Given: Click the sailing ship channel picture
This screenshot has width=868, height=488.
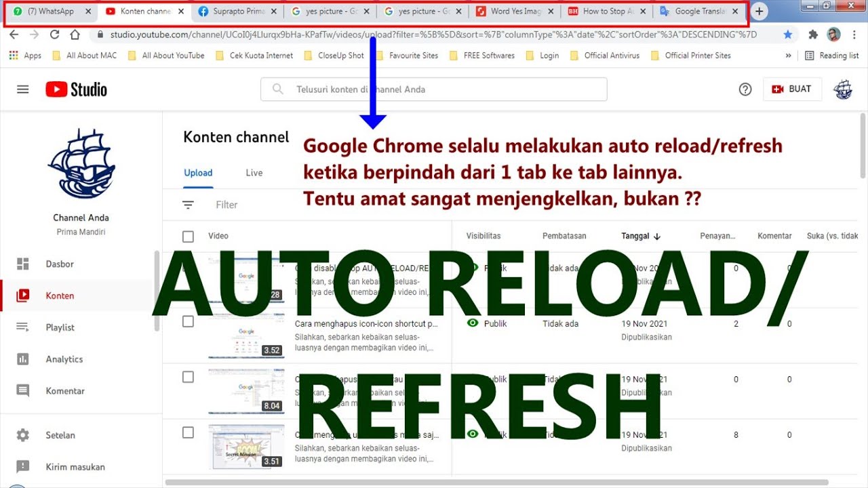Looking at the screenshot, I should (x=81, y=163).
